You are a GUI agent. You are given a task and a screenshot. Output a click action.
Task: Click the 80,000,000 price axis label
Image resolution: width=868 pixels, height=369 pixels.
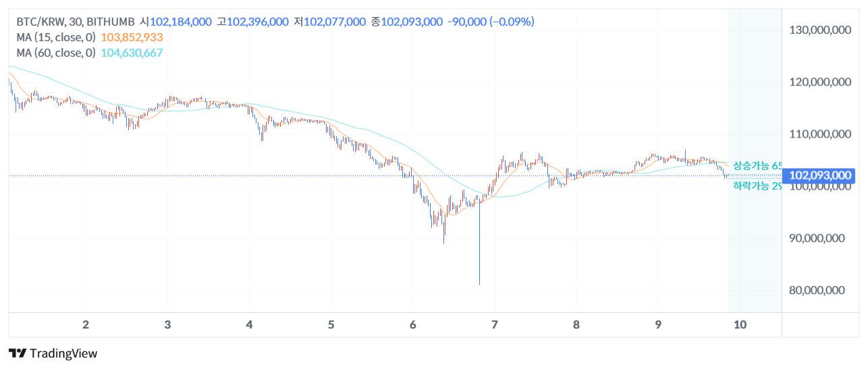tap(817, 290)
